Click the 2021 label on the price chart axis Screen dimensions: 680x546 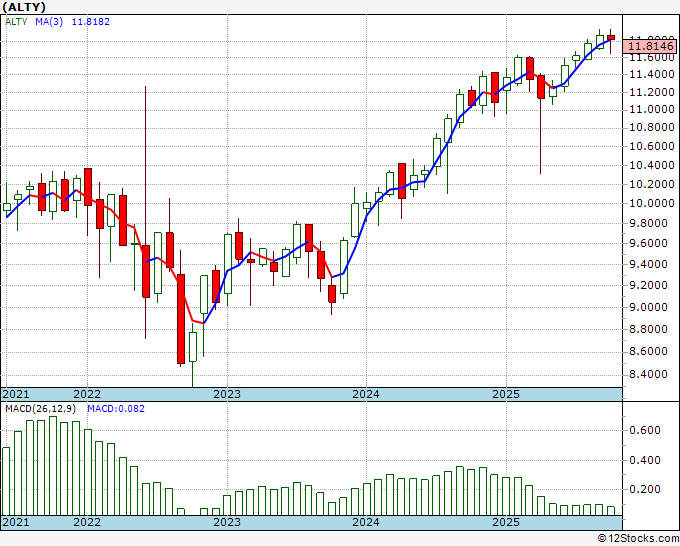pyautogui.click(x=16, y=394)
